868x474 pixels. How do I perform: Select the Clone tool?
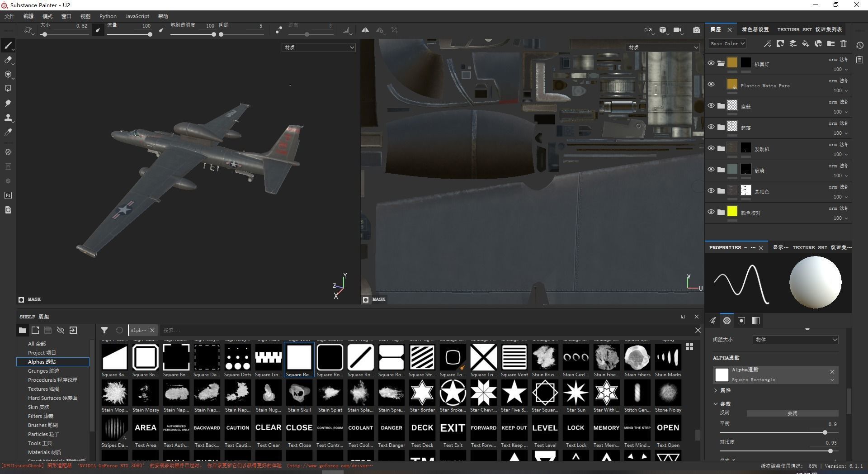[8, 118]
